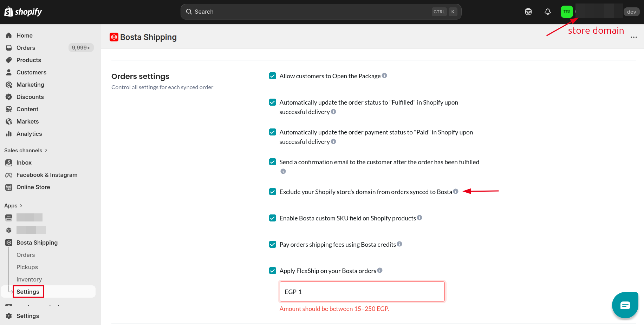Click the Orders inbox icon in sidebar

click(x=9, y=48)
